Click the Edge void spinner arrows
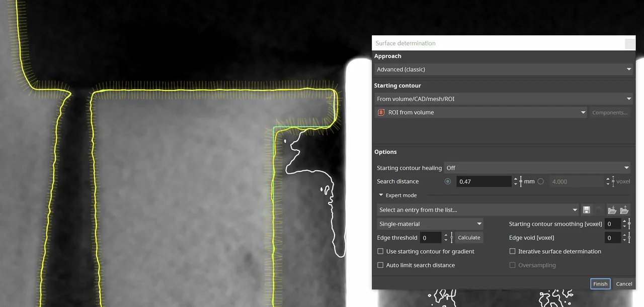This screenshot has width=644, height=307. click(x=624, y=238)
